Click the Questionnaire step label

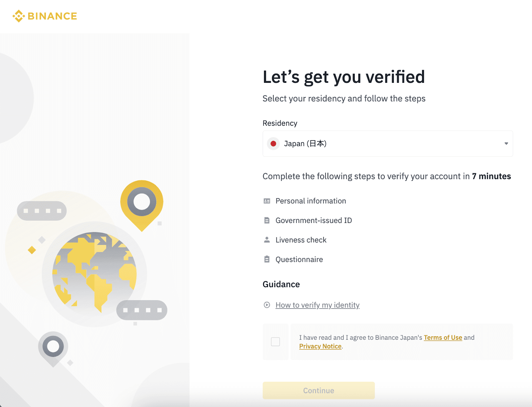(299, 260)
